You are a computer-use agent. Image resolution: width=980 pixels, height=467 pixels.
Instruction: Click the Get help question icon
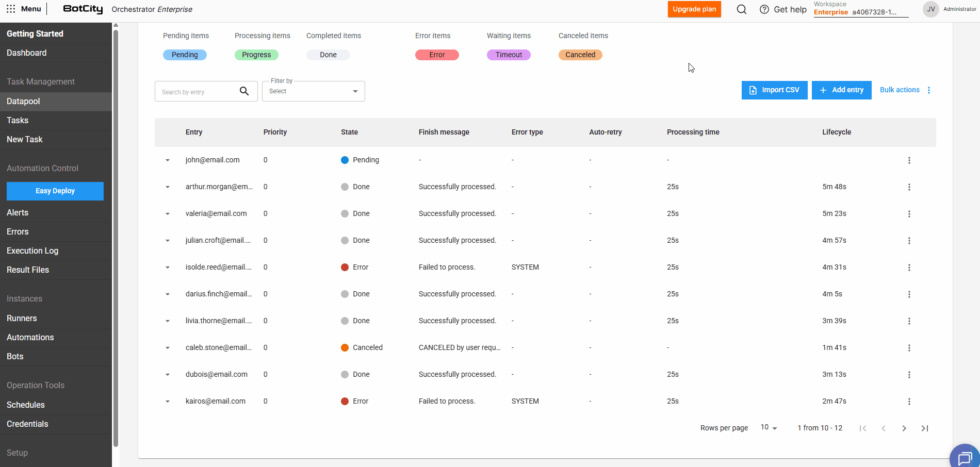click(764, 9)
